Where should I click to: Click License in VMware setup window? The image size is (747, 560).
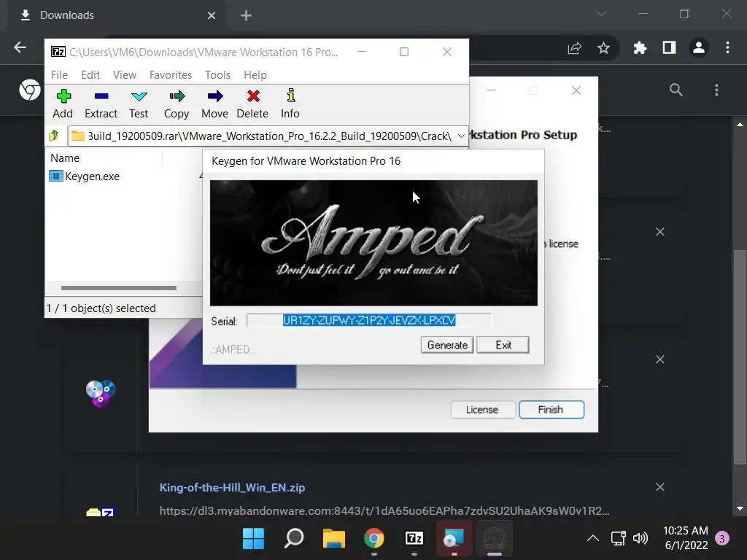[483, 410]
